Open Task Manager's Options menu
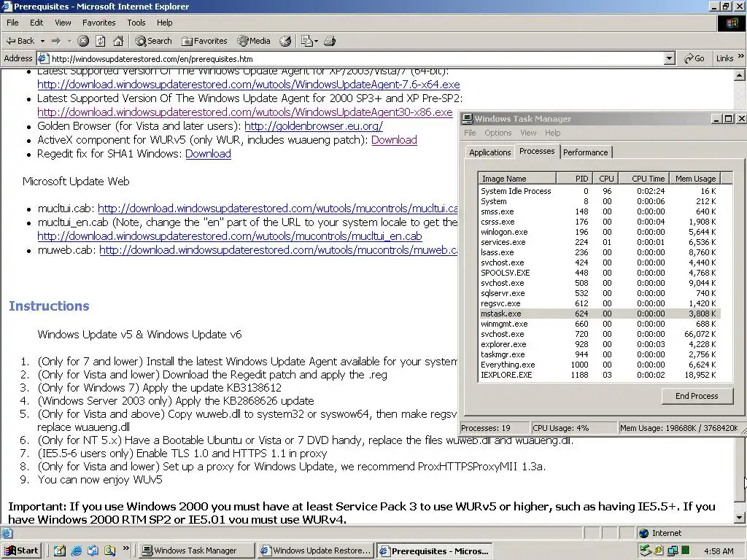This screenshot has height=560, width=747. pyautogui.click(x=498, y=133)
